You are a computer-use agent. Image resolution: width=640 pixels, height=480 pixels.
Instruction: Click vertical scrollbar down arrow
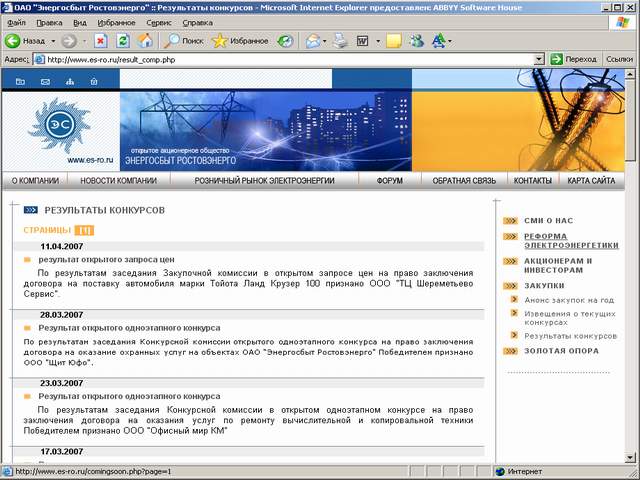click(x=630, y=457)
